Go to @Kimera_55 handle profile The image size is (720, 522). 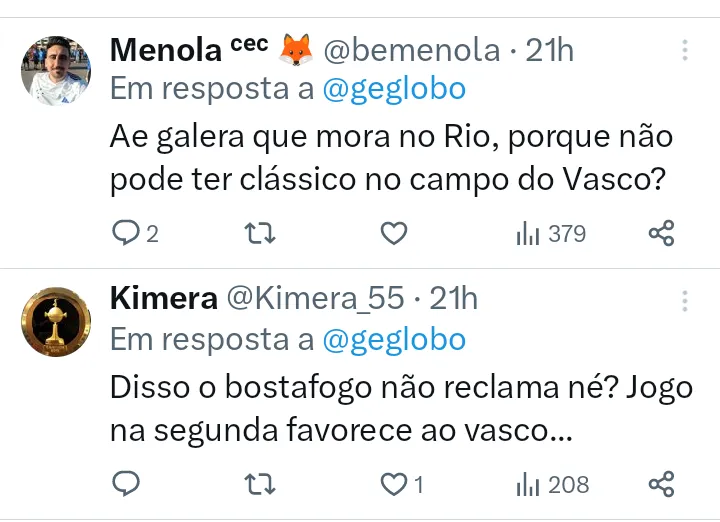(x=316, y=298)
